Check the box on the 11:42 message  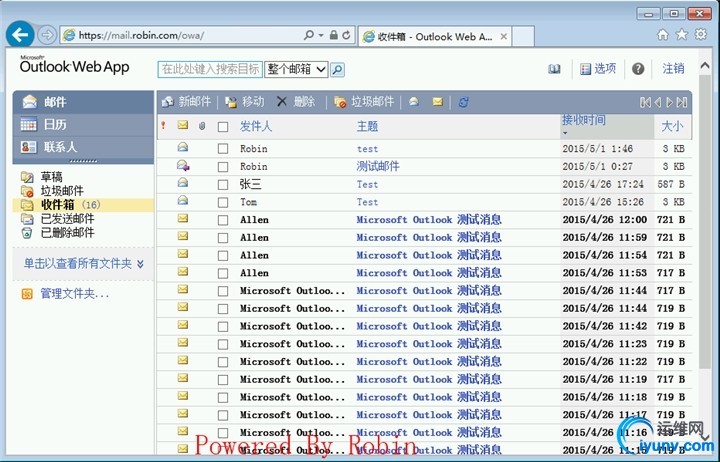click(x=223, y=327)
